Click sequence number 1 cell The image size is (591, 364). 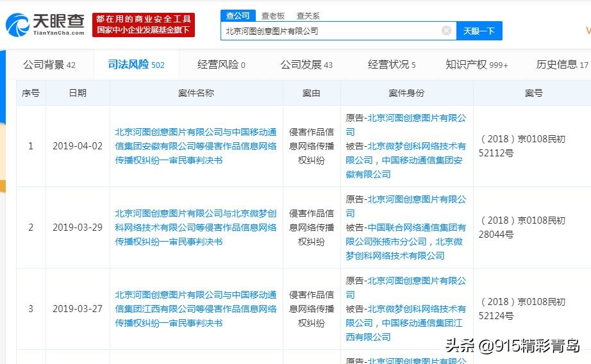tap(31, 146)
